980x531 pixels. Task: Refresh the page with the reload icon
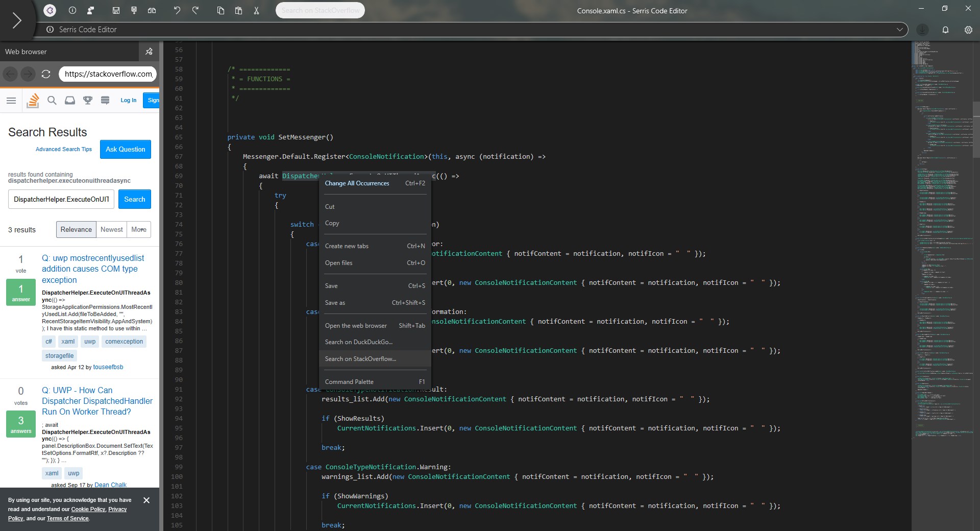(x=46, y=74)
